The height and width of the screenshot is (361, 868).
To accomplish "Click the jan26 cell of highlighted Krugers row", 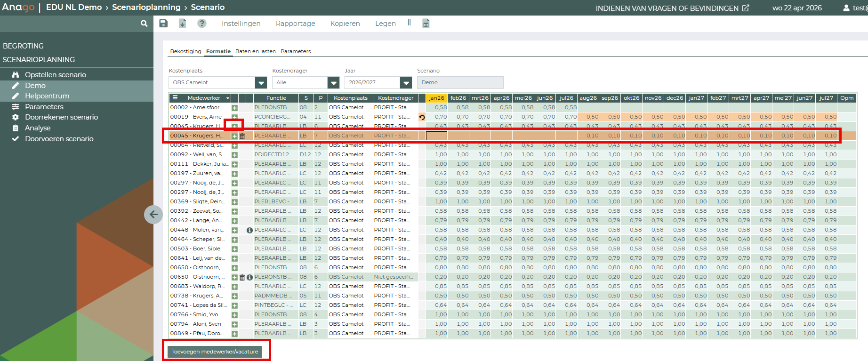I will pos(436,136).
